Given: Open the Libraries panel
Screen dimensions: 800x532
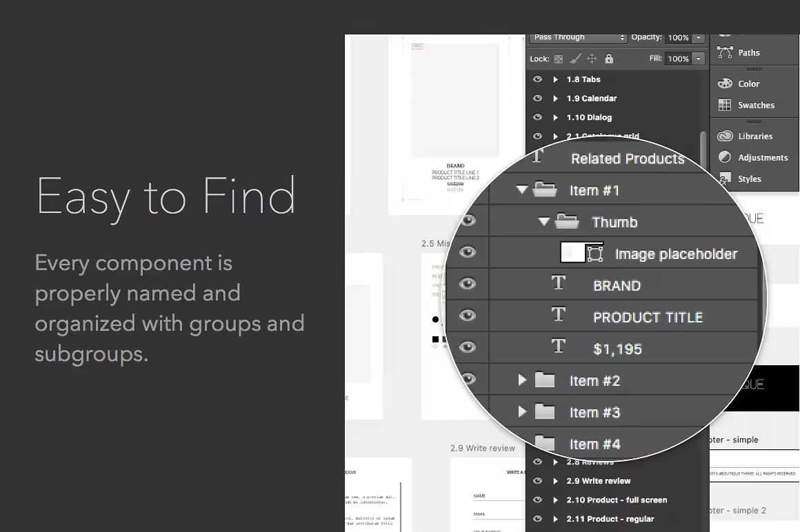Looking at the screenshot, I should coord(745,136).
